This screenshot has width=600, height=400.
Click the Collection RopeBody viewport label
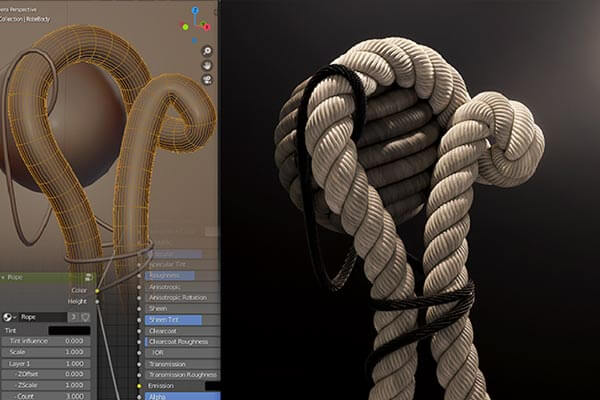(x=25, y=19)
